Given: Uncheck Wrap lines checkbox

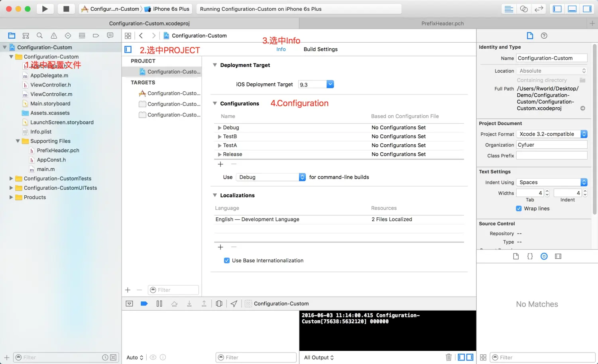Looking at the screenshot, I should tap(519, 209).
